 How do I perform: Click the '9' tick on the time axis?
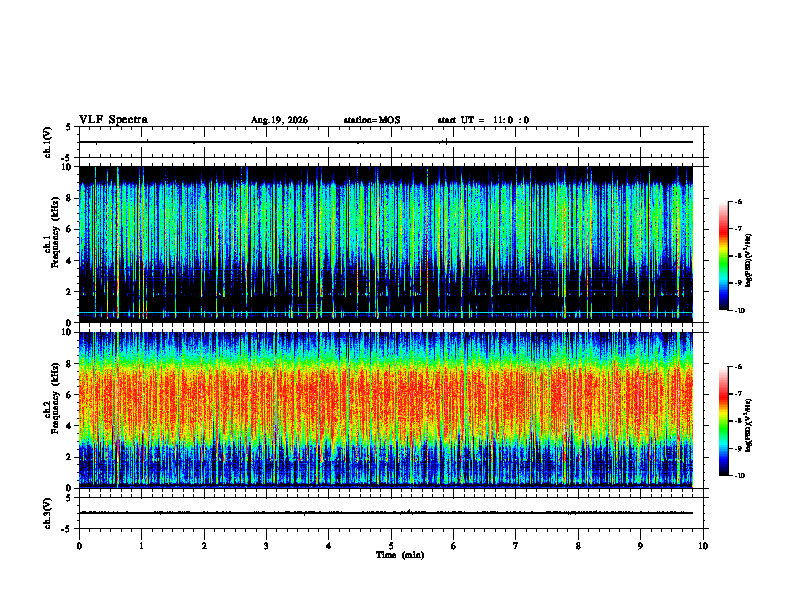pyautogui.click(x=640, y=546)
